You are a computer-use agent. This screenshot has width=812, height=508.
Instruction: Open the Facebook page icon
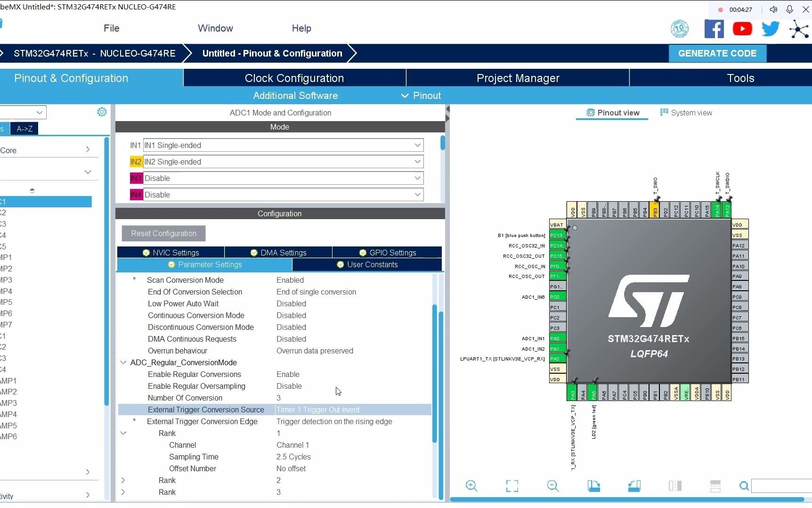pos(715,28)
